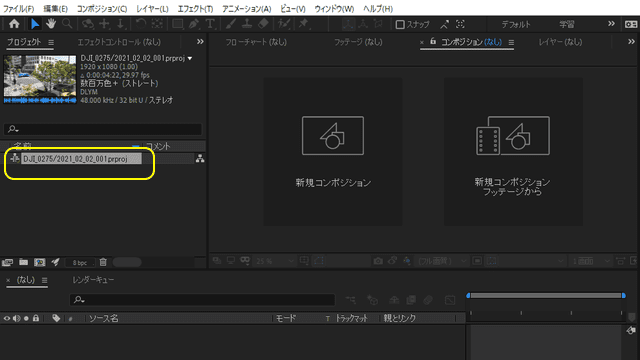The height and width of the screenshot is (360, 640).
Task: Toggle the solo dot column switch
Action: point(26,318)
